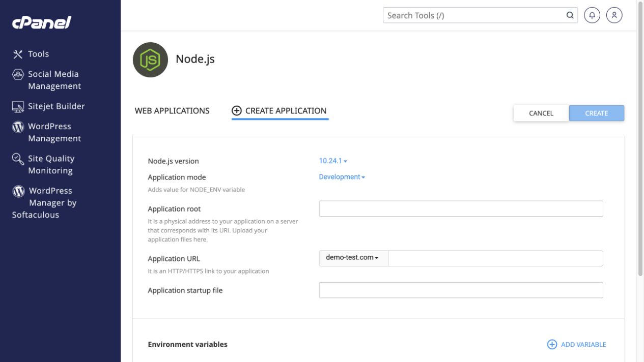Switch to the Web Applications tab
The width and height of the screenshot is (644, 362).
[x=172, y=111]
